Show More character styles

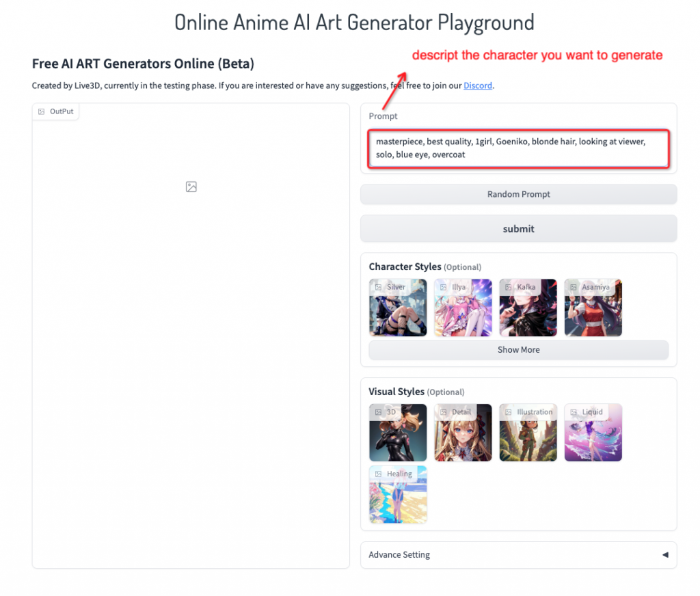pos(518,349)
